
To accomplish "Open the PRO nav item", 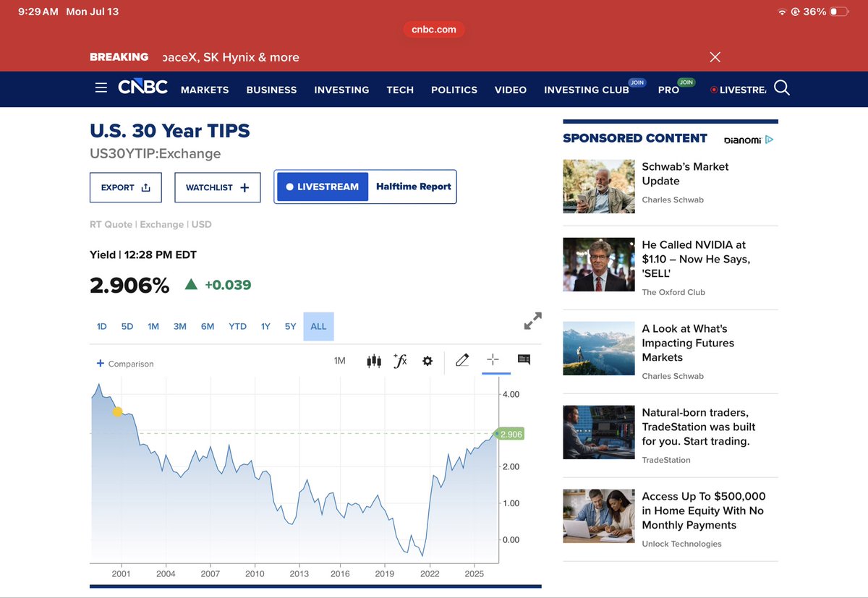I will pyautogui.click(x=668, y=90).
